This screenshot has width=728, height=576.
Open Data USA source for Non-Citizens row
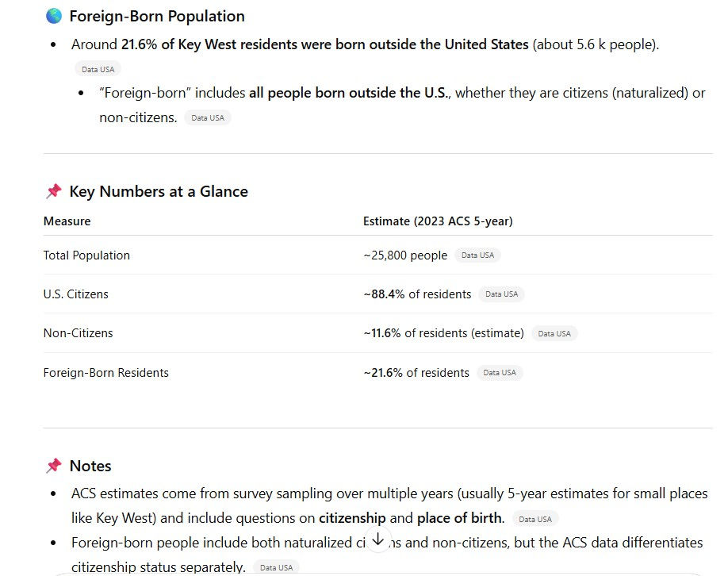[554, 333]
